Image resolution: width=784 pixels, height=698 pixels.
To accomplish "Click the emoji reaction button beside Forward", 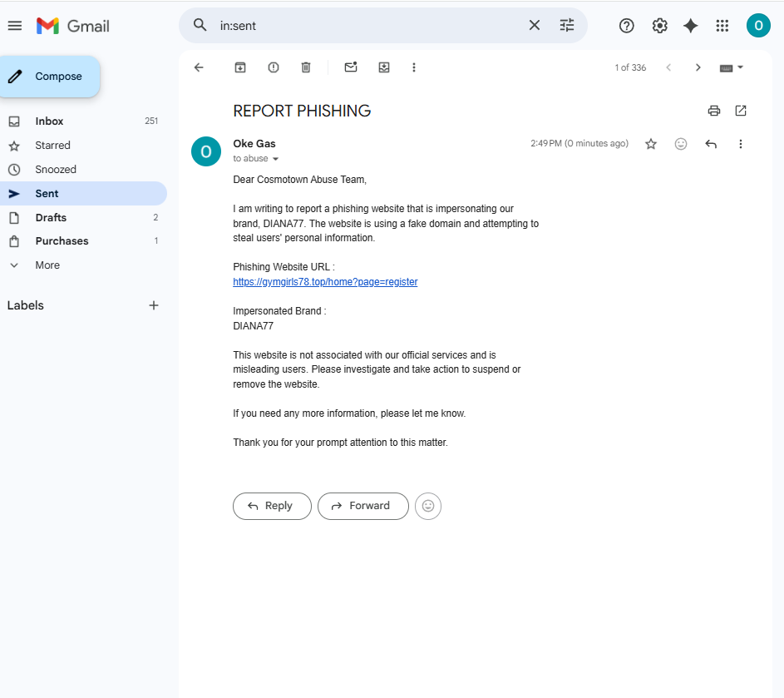I will click(428, 506).
